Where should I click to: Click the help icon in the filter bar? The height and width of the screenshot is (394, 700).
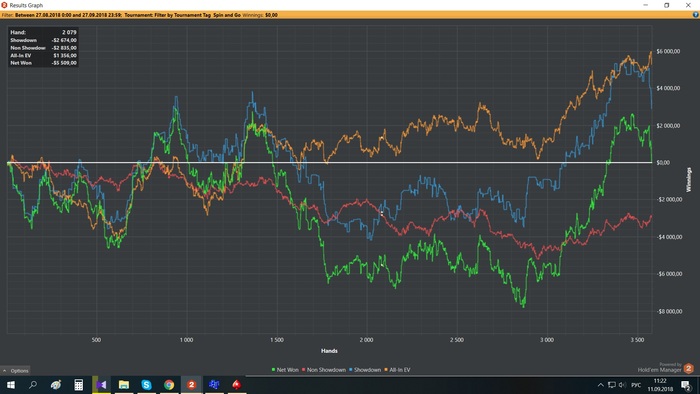(696, 15)
